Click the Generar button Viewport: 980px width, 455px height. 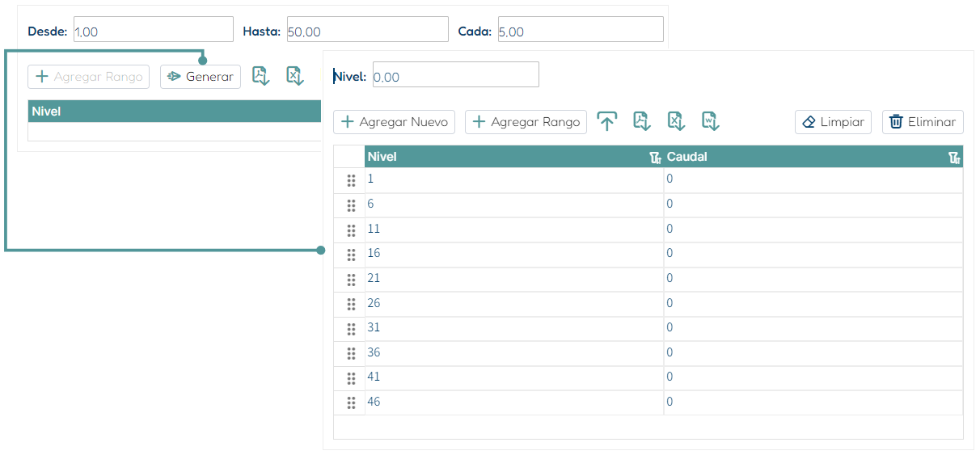(201, 77)
